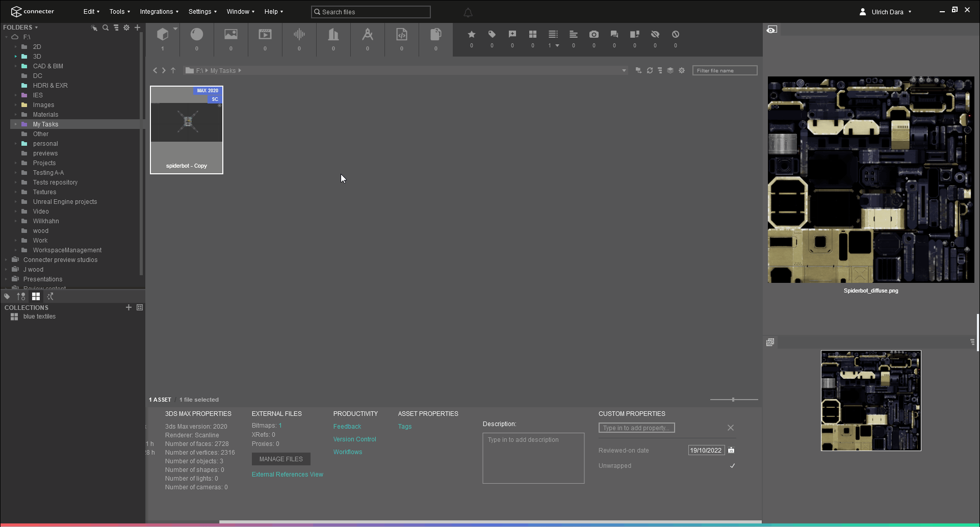Toggle the Unwrapped checkmark in Custom Properties
Screen dimensions: 980x527
[x=732, y=465]
